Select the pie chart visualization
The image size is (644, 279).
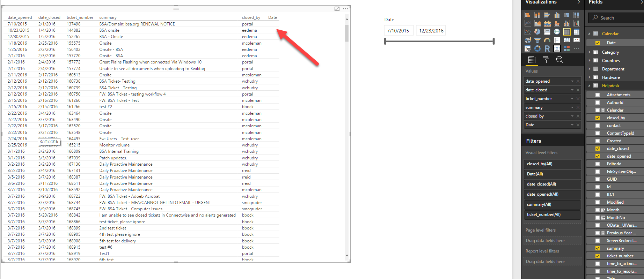click(x=537, y=32)
